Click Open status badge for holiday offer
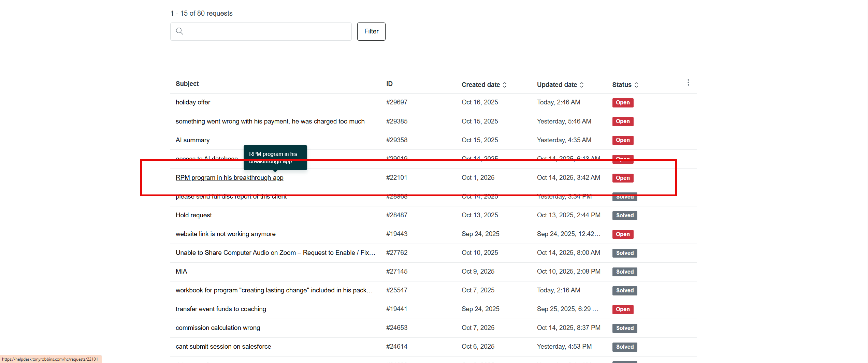Image resolution: width=868 pixels, height=363 pixels. [x=623, y=103]
